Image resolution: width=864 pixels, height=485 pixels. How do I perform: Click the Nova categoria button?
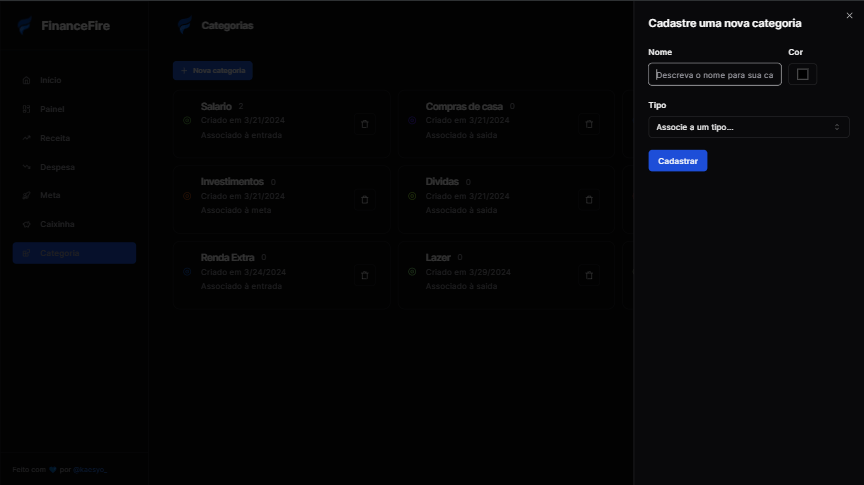pyautogui.click(x=212, y=71)
